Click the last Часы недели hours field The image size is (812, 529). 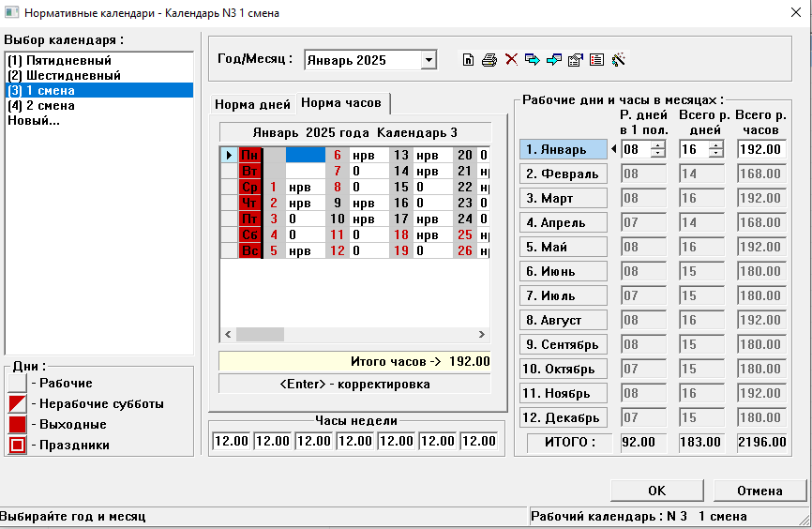pyautogui.click(x=478, y=441)
